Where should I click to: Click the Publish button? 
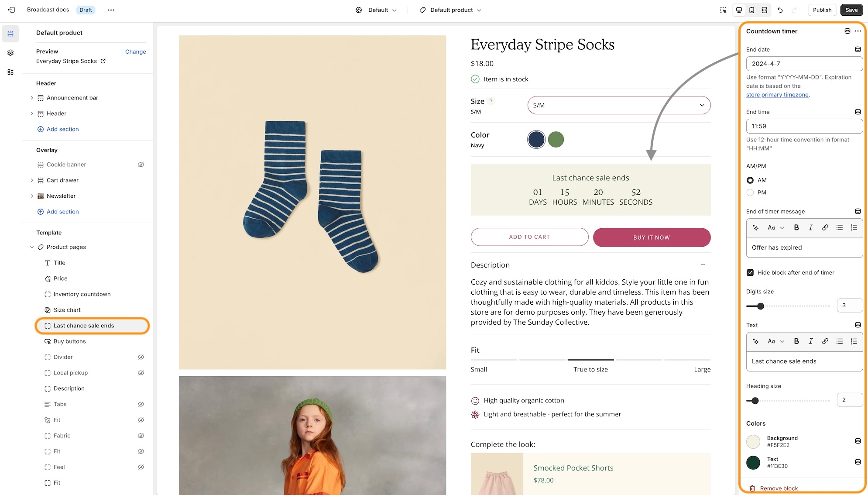coord(822,10)
